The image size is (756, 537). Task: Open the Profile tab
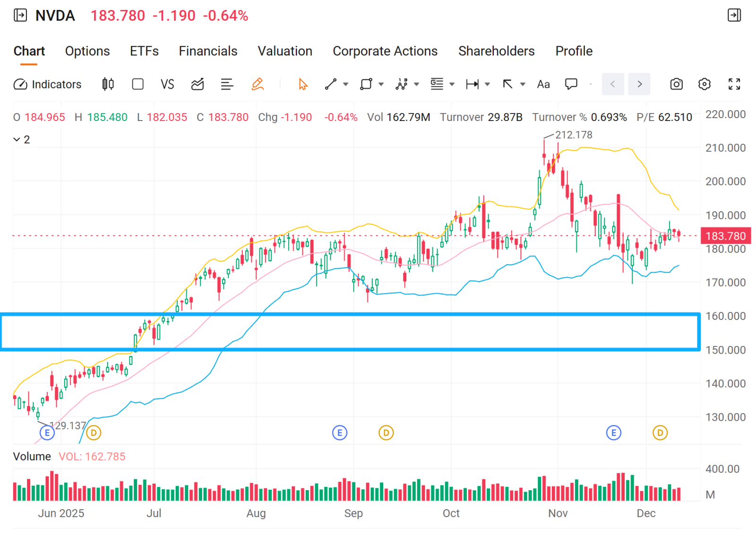574,51
